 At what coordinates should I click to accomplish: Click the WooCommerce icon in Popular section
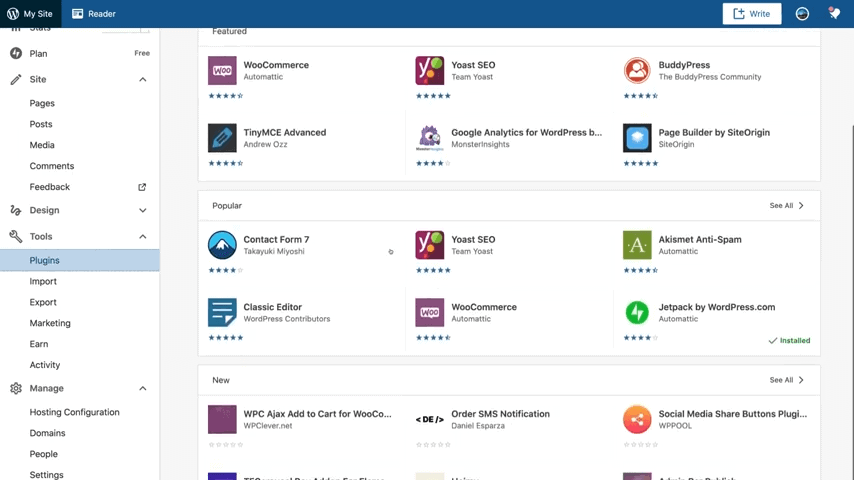click(x=429, y=312)
